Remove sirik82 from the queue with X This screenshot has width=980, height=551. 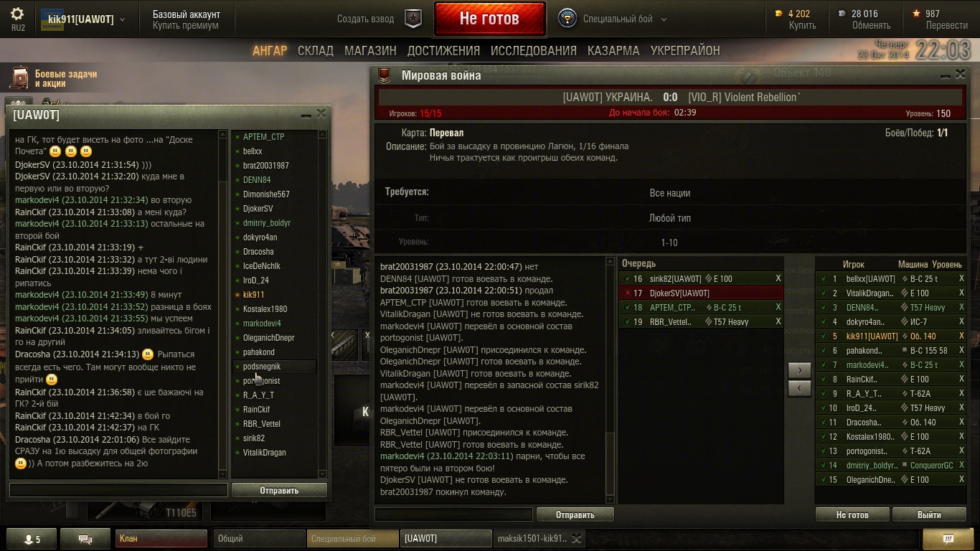tap(778, 278)
